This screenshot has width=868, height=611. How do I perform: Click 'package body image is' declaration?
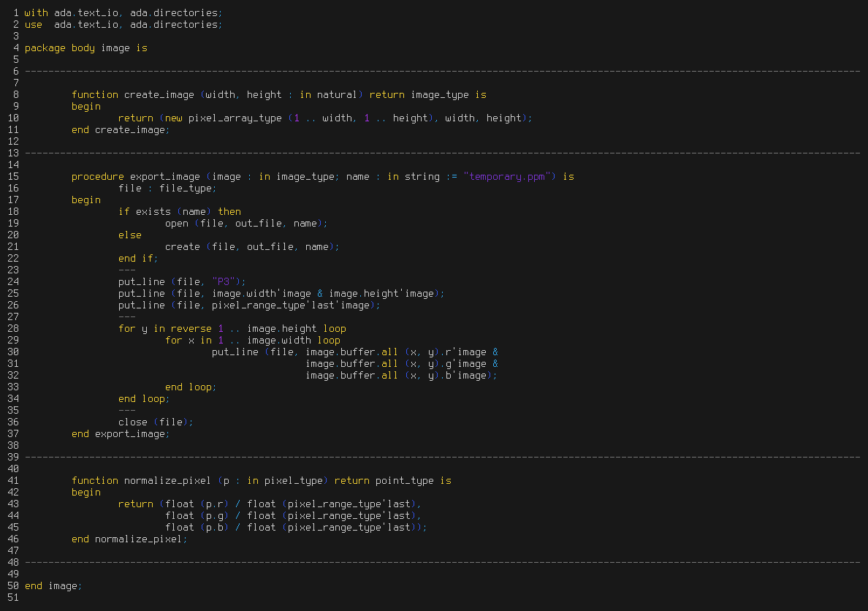85,48
